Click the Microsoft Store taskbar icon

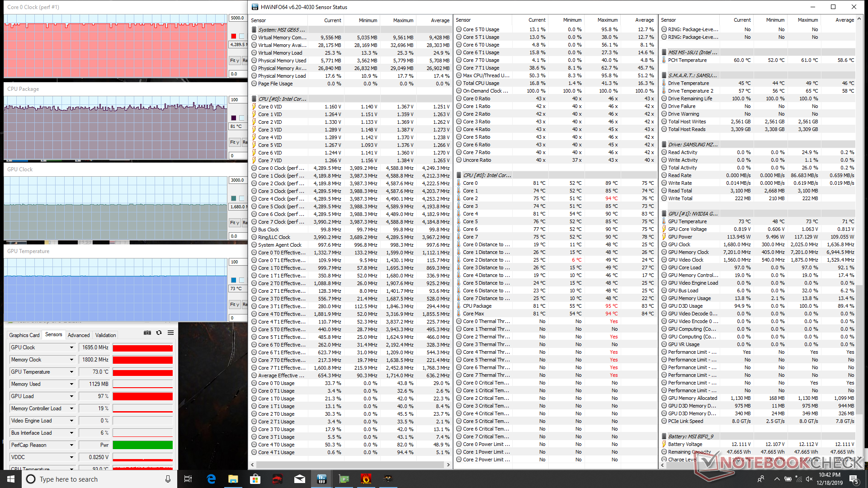coord(255,479)
